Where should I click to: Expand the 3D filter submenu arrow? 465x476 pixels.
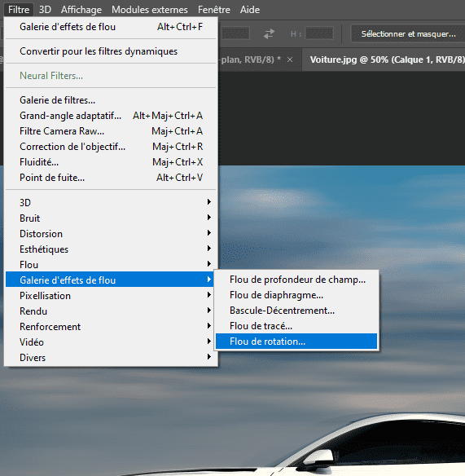click(x=209, y=202)
